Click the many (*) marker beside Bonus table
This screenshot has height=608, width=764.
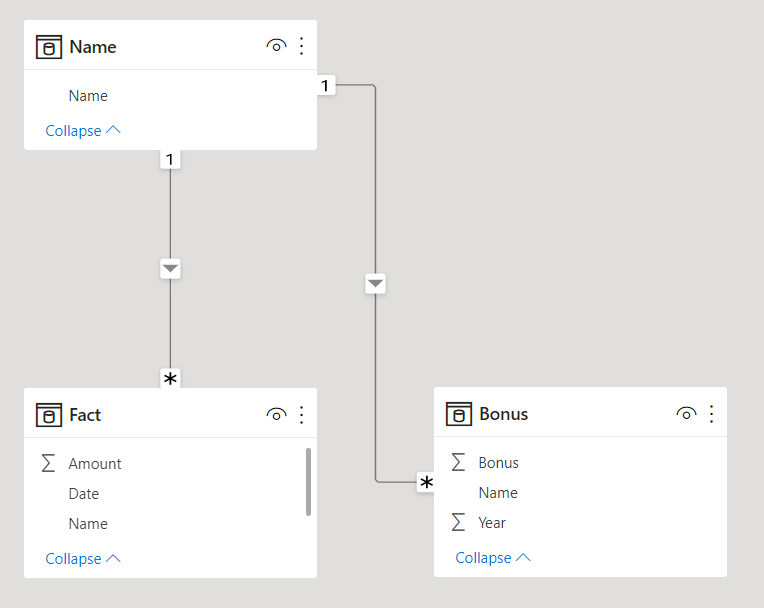coord(426,482)
